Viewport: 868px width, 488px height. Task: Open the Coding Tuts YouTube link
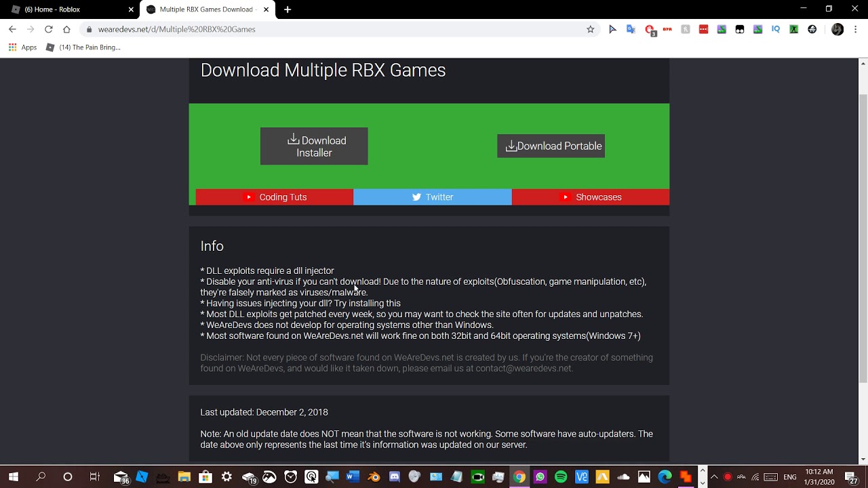[275, 197]
